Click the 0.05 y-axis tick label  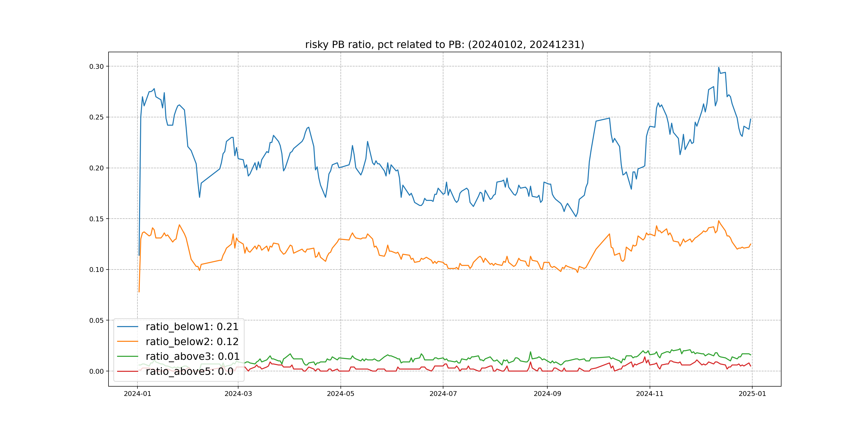point(96,320)
